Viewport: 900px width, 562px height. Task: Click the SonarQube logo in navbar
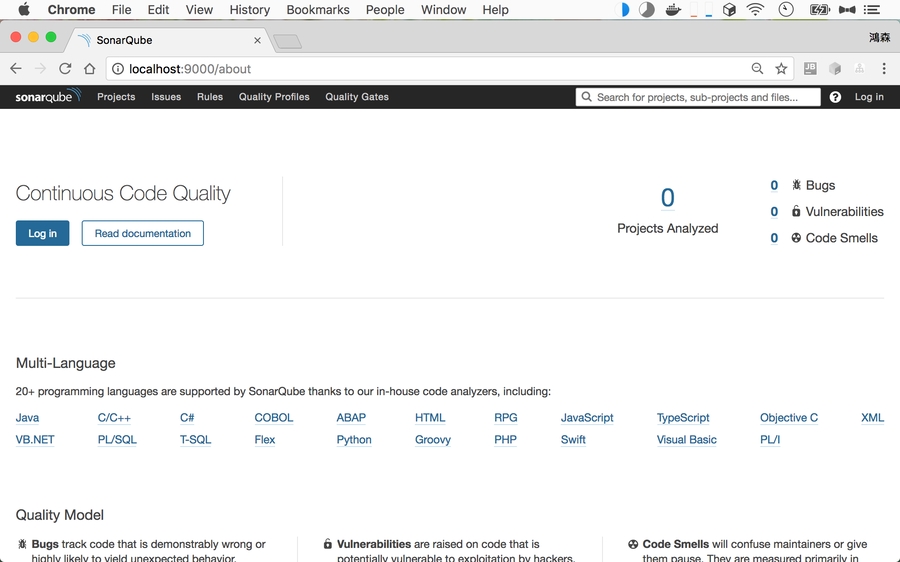tap(47, 97)
